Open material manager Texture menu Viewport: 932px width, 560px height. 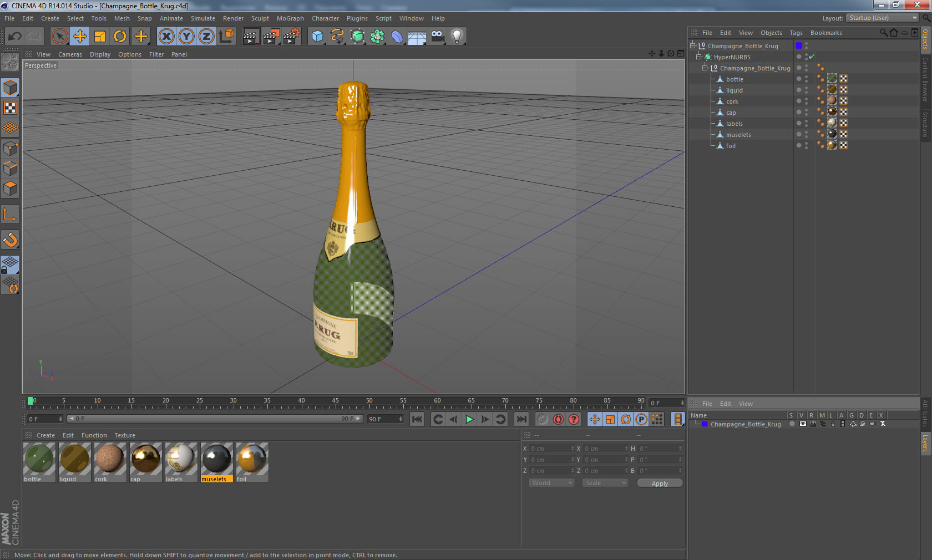coord(125,435)
